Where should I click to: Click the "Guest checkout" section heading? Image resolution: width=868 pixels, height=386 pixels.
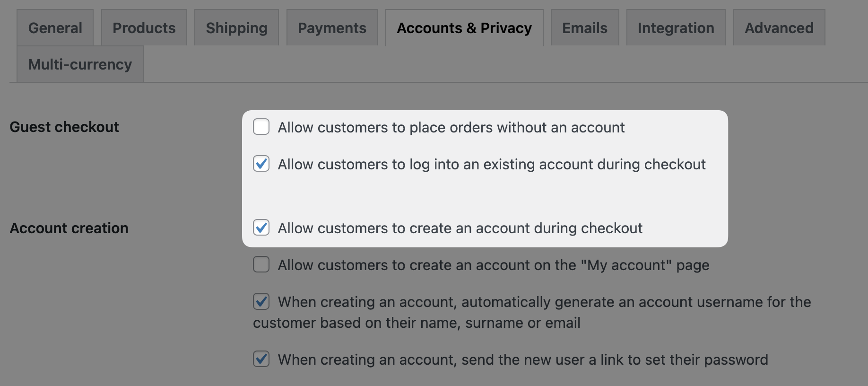click(64, 127)
